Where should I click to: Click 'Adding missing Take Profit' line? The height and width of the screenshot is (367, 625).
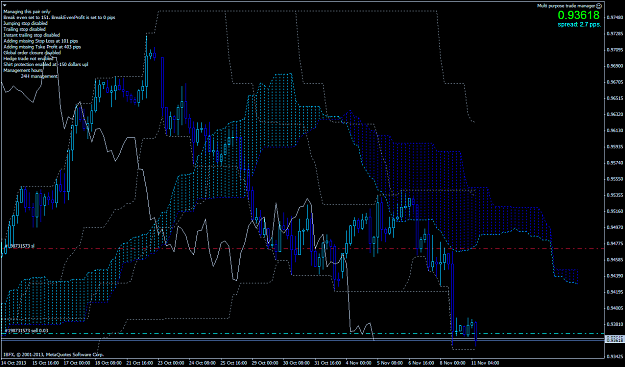pos(42,47)
